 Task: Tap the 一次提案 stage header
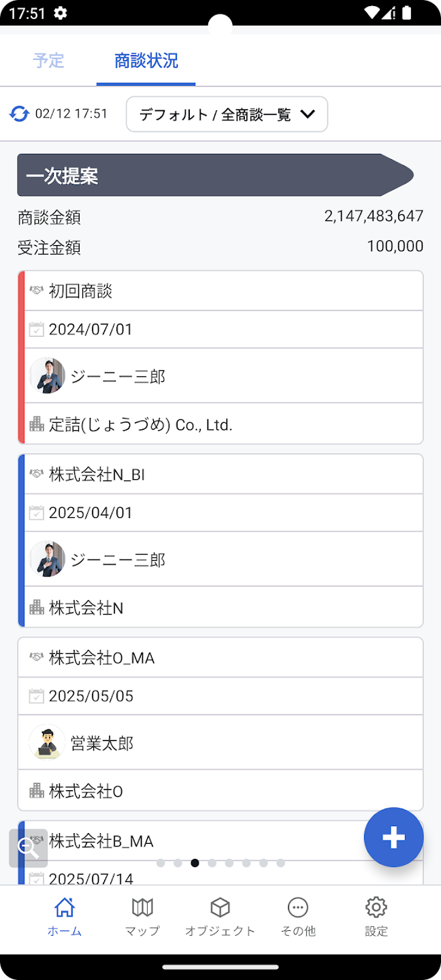215,176
